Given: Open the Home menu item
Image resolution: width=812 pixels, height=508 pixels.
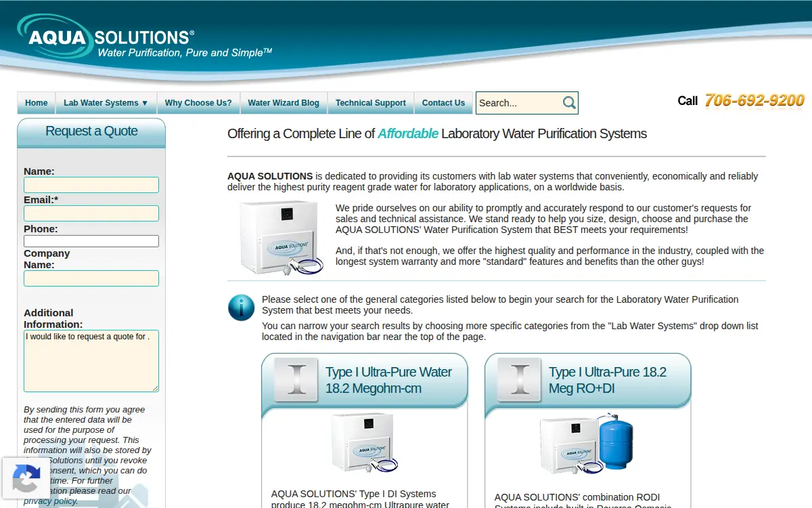Looking at the screenshot, I should point(37,103).
